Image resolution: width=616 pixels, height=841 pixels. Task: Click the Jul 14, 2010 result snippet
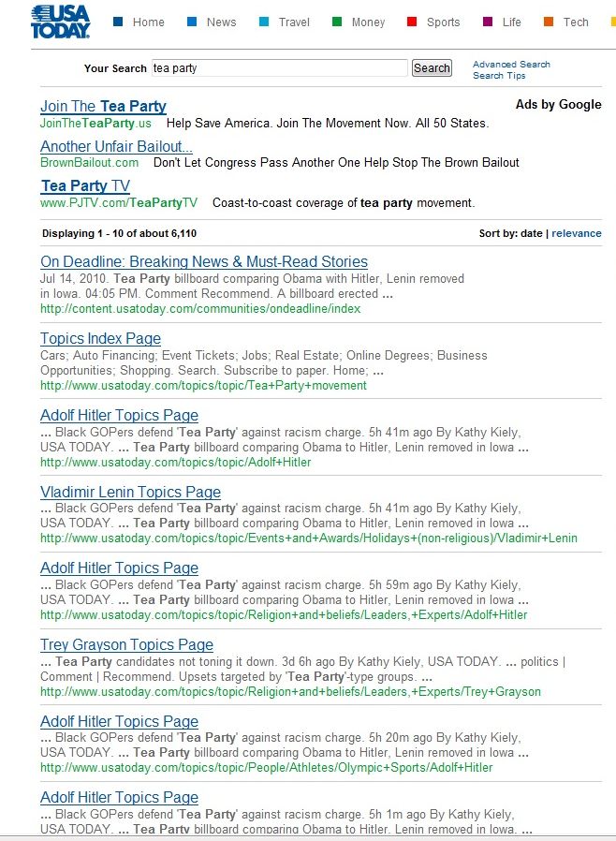(252, 287)
